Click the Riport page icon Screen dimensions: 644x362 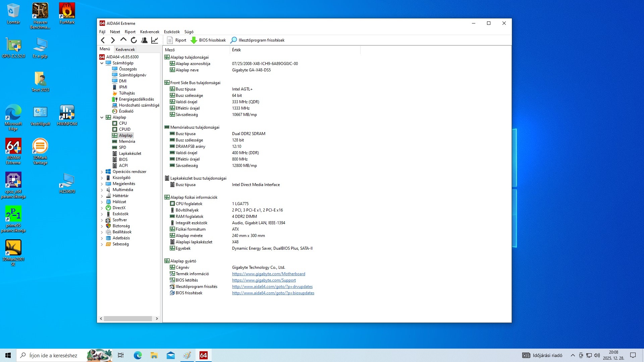[x=170, y=40]
